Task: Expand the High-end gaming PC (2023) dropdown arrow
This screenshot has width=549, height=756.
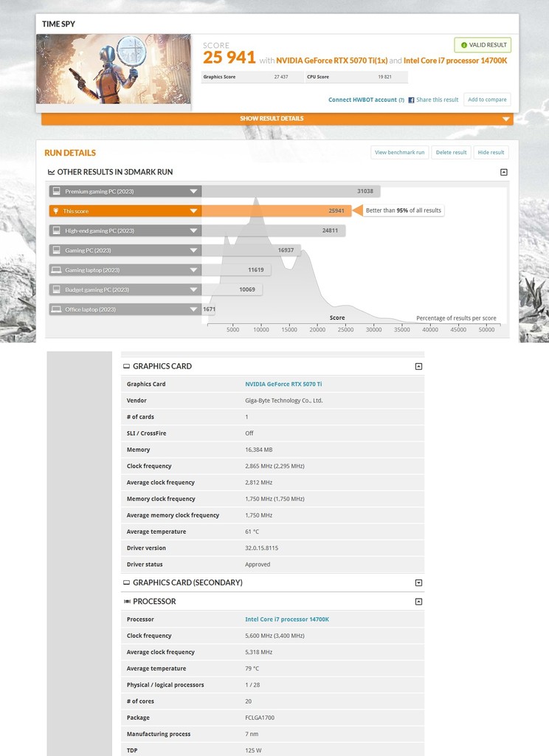Action: pyautogui.click(x=193, y=230)
